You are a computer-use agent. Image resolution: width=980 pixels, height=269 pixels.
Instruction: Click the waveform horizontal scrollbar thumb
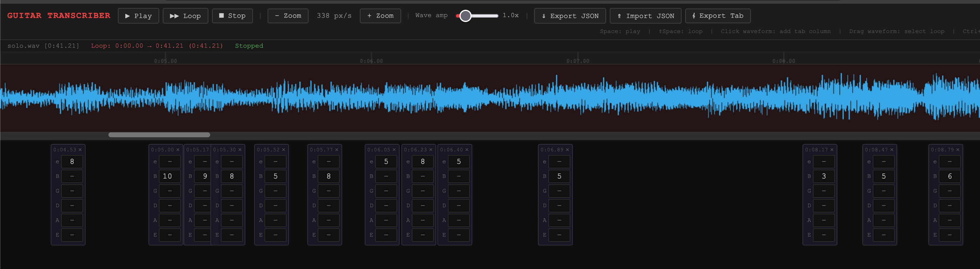[159, 135]
